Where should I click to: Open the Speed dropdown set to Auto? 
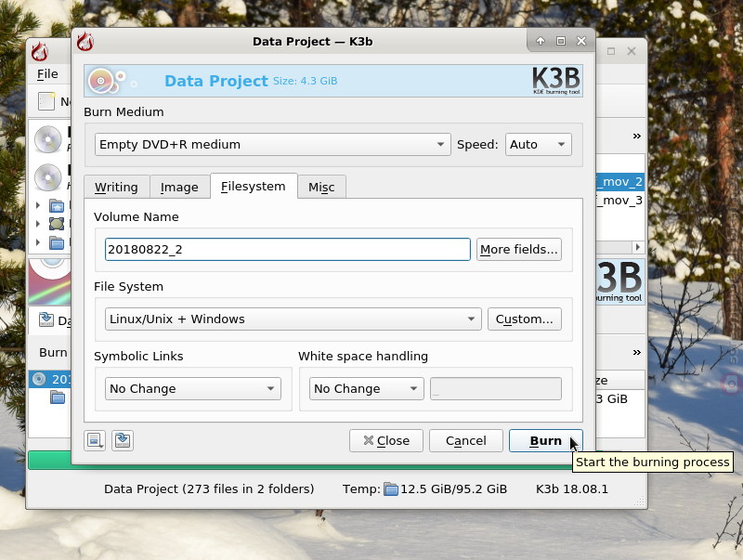(539, 144)
